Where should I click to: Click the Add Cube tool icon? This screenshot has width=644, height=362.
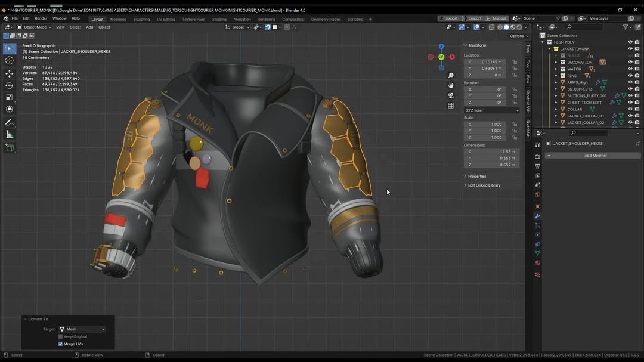tap(10, 147)
